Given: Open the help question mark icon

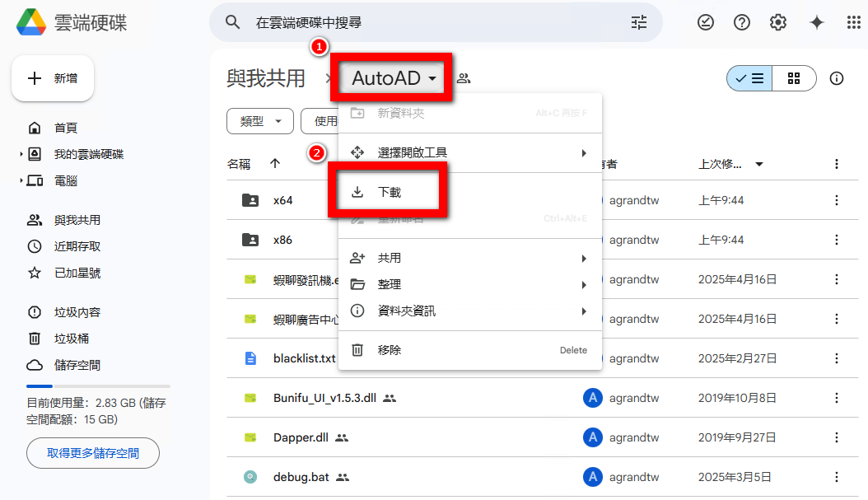Looking at the screenshot, I should 742,22.
